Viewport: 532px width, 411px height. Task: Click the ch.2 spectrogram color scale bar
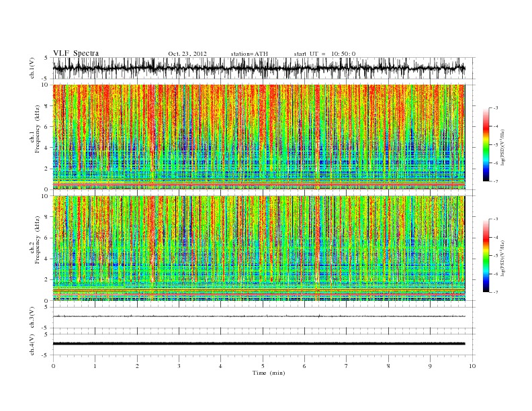(x=486, y=255)
